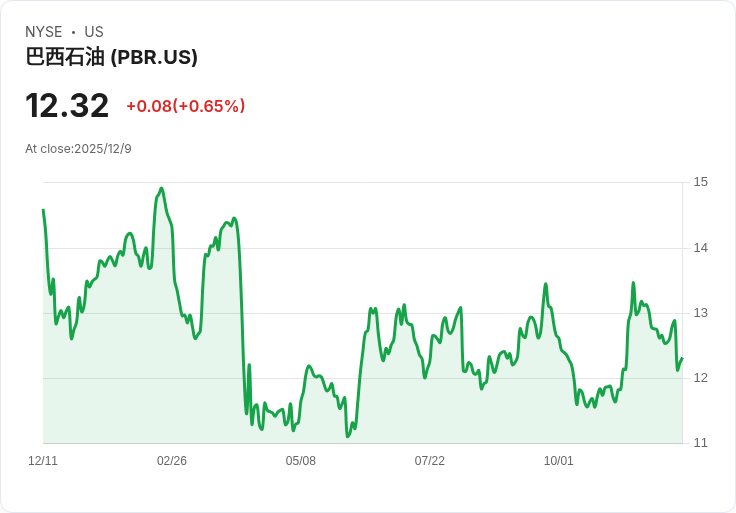This screenshot has height=513, width=736.
Task: Click the 02/26 date on the x-axis
Action: [x=172, y=461]
